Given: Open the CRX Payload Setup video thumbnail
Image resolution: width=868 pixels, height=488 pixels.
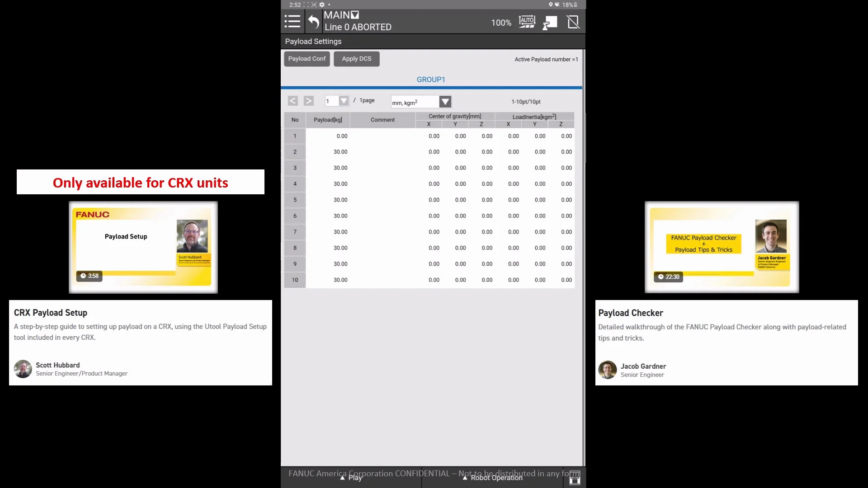Looking at the screenshot, I should coord(143,247).
